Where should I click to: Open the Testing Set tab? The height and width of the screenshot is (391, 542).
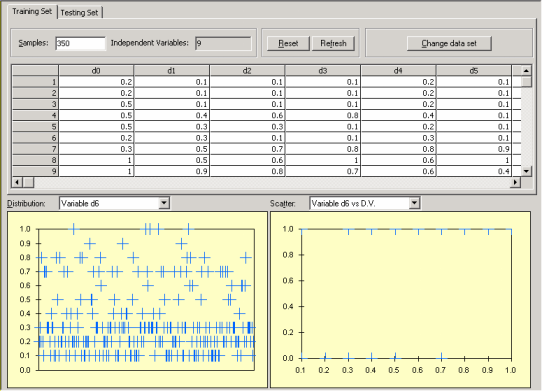[80, 13]
